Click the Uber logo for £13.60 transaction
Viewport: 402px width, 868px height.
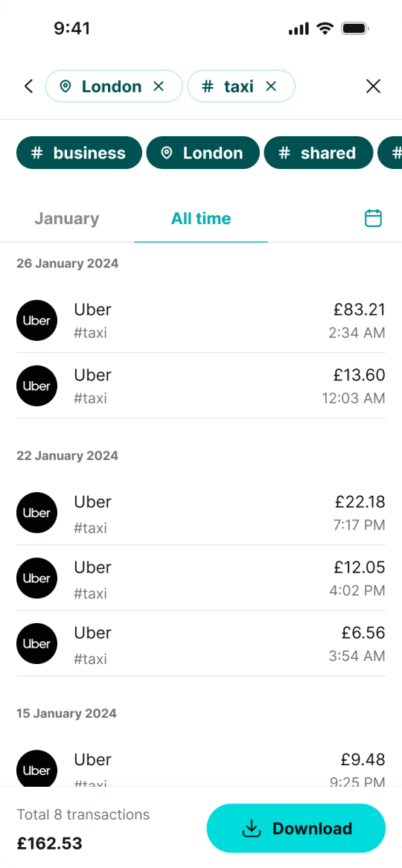click(x=37, y=386)
